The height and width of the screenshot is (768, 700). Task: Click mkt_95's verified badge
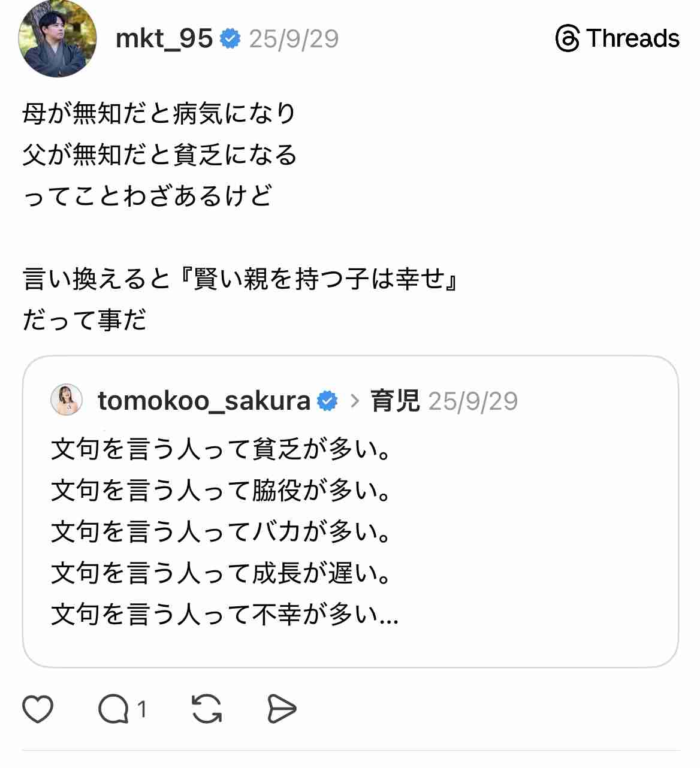(230, 39)
